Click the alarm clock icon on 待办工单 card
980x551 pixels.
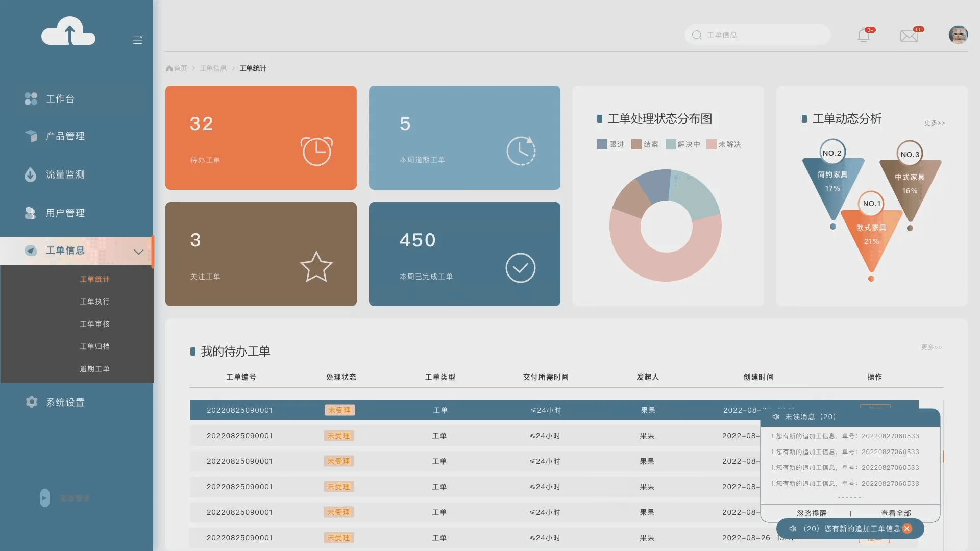coord(316,151)
